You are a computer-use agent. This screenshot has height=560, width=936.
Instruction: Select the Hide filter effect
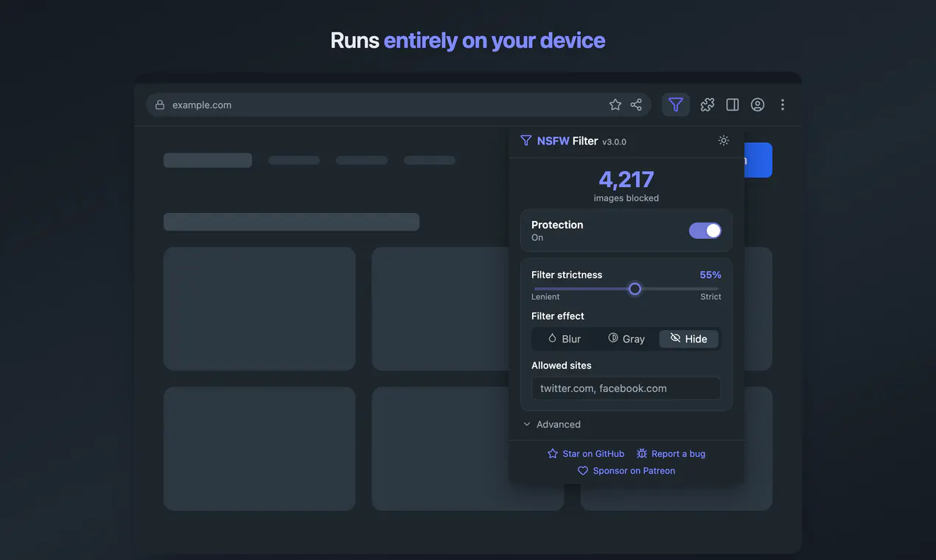689,339
